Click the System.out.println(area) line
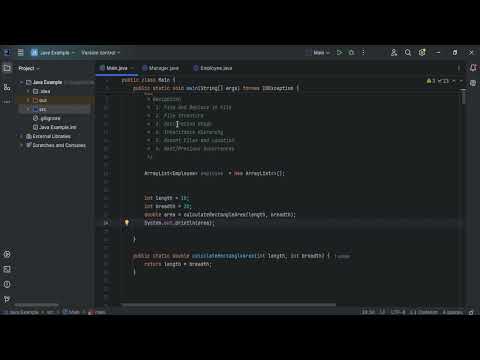480x360 pixels. (x=179, y=223)
